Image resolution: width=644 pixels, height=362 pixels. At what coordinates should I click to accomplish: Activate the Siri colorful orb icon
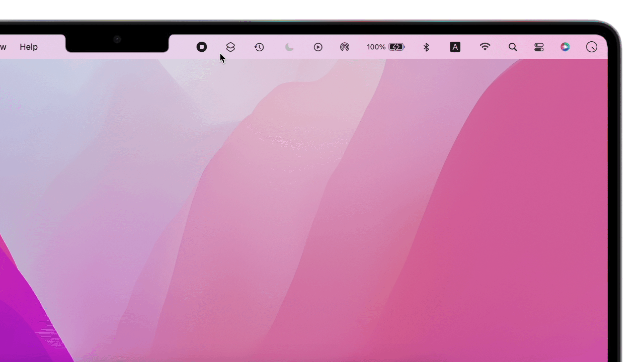point(565,47)
